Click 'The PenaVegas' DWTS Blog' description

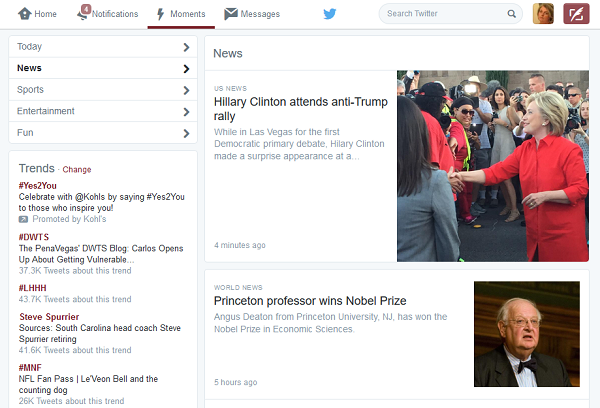(101, 254)
